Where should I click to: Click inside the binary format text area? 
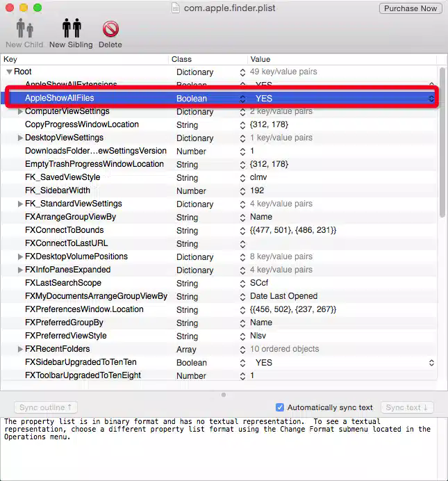pos(218,448)
